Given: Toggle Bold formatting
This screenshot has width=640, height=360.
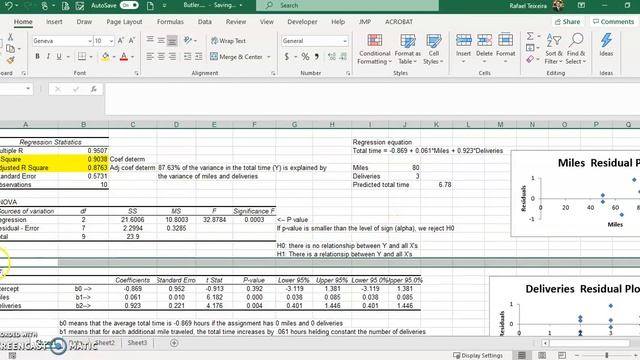Looking at the screenshot, I should tap(37, 56).
